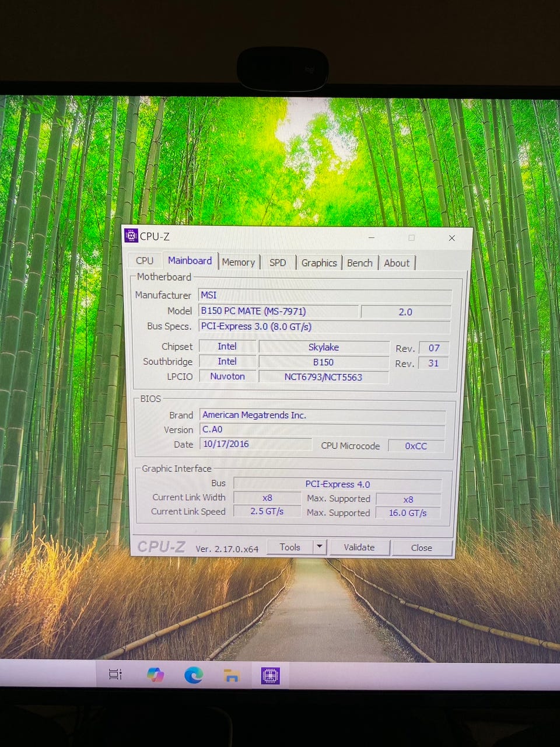Open File Explorer from the taskbar

click(x=232, y=676)
